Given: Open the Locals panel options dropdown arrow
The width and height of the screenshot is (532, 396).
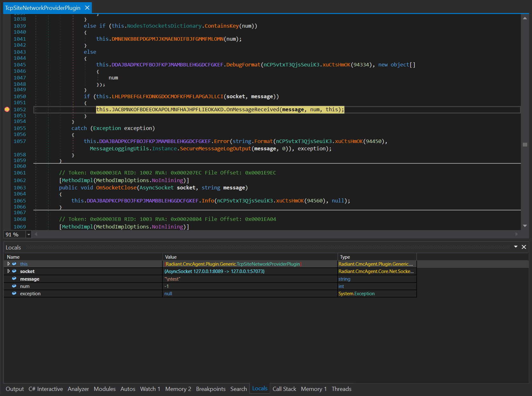Looking at the screenshot, I should tap(515, 247).
